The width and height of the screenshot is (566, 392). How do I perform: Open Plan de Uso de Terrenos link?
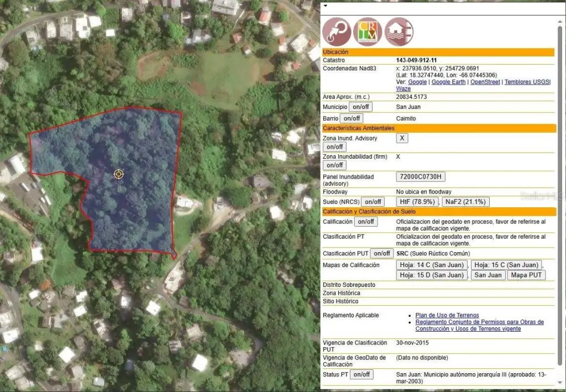point(447,315)
